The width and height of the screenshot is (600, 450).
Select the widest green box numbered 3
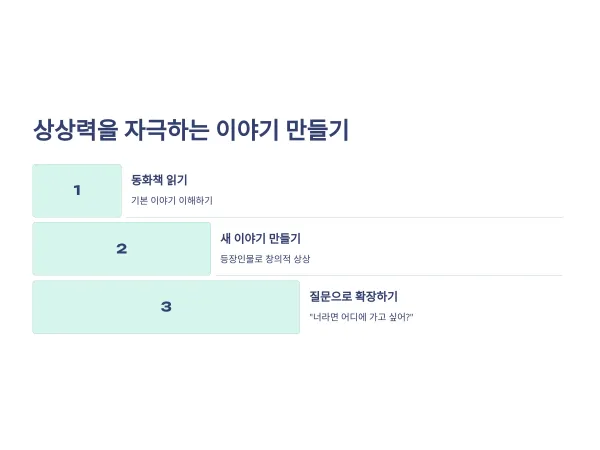[x=166, y=307]
